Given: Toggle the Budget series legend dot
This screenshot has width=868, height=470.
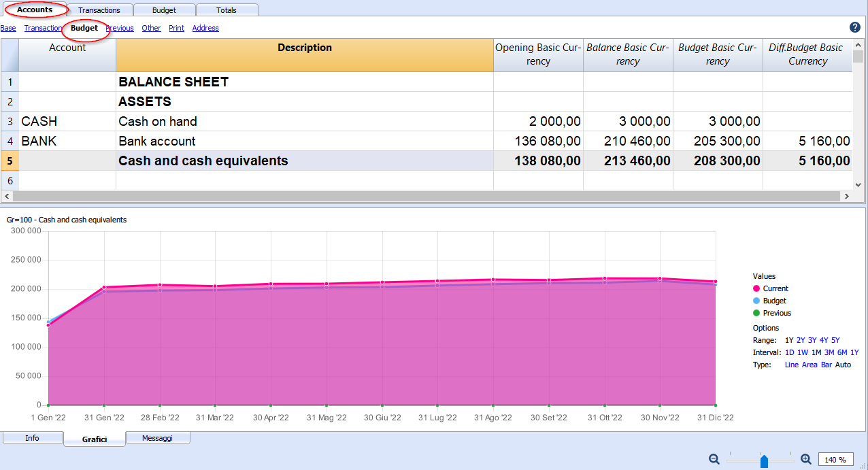Looking at the screenshot, I should [756, 301].
